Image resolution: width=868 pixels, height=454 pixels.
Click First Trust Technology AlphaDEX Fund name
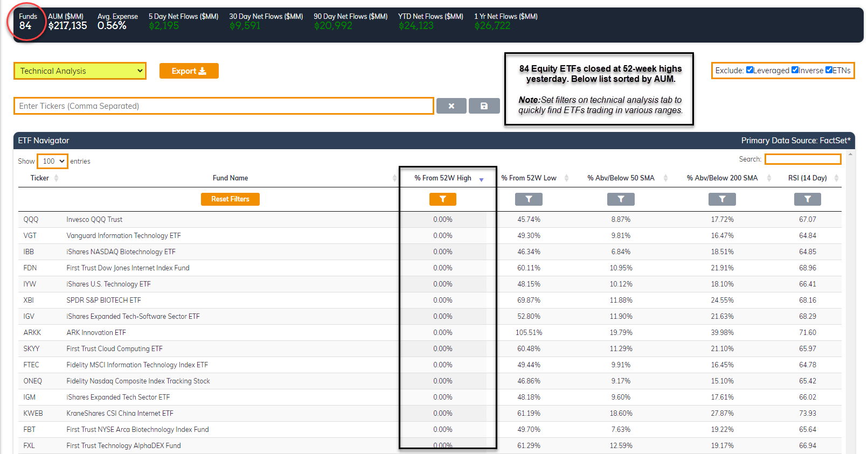(x=123, y=446)
